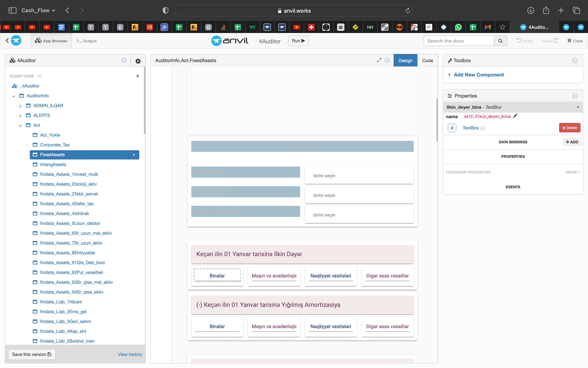The height and width of the screenshot is (368, 588).
Task: Click the Anvil back arrow logo icon
Action: [x=13, y=40]
